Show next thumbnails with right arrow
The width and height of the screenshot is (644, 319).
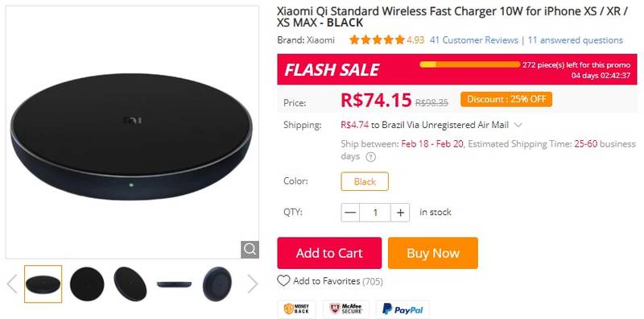coord(252,284)
